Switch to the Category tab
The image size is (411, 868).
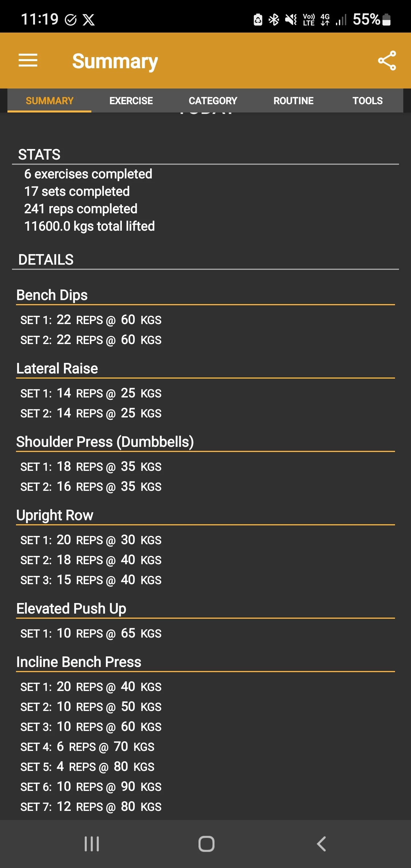pos(213,101)
